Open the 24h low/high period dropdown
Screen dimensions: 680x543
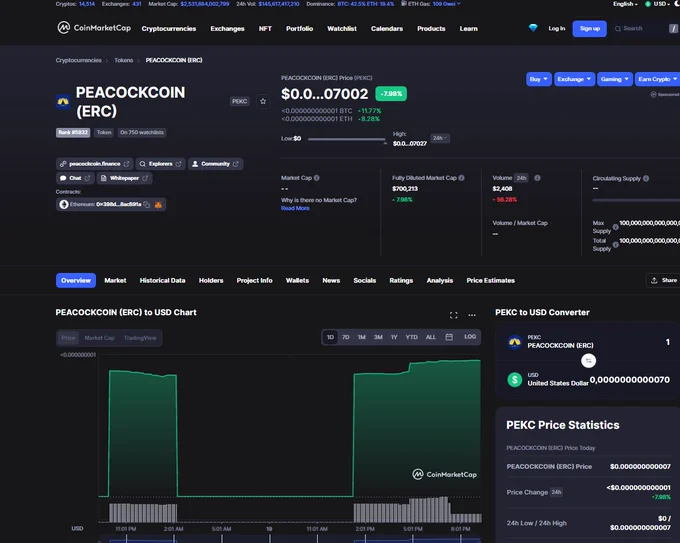(x=440, y=138)
